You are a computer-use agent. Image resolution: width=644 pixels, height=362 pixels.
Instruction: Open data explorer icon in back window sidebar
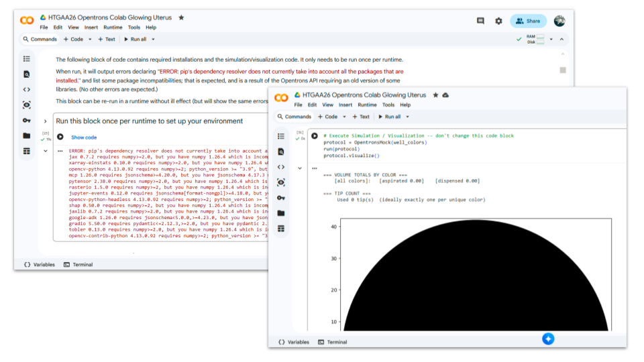pos(27,105)
